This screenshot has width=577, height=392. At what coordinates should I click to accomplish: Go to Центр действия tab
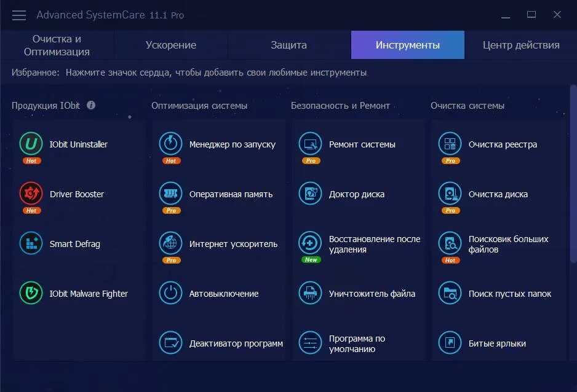pos(520,45)
